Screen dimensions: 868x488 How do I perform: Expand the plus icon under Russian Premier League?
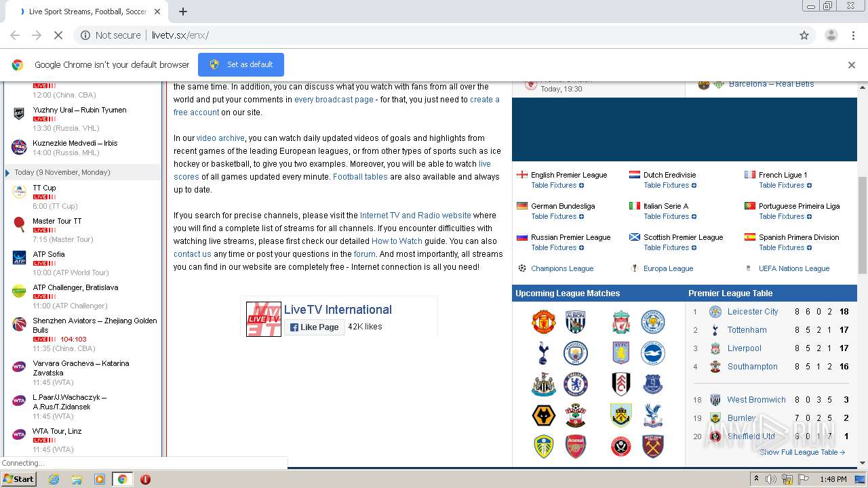tap(581, 248)
